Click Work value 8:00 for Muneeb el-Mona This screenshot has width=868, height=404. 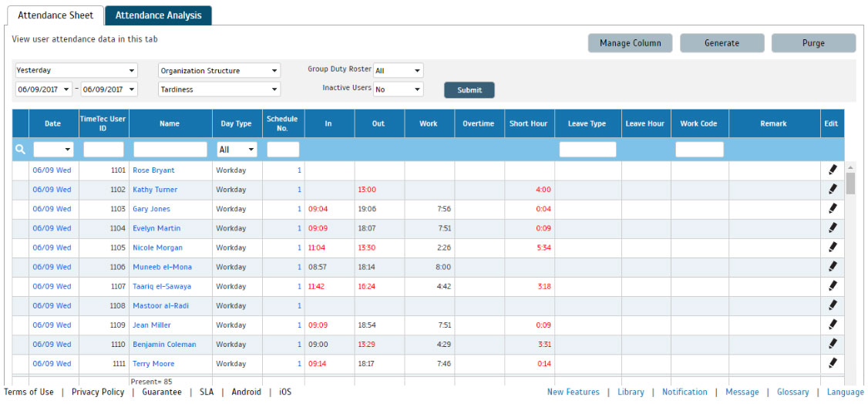coord(442,267)
